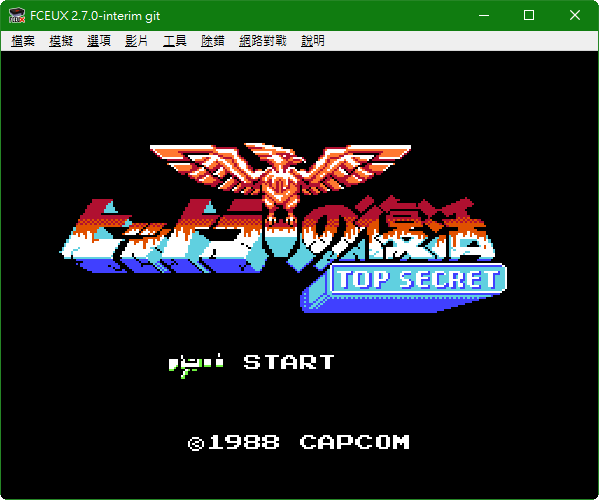
Task: Minimize the FCEUX window
Action: pos(484,15)
